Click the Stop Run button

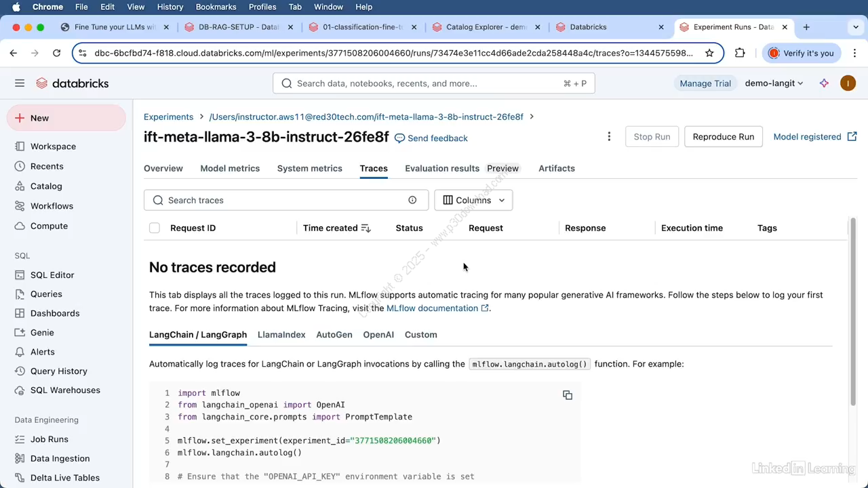(652, 137)
